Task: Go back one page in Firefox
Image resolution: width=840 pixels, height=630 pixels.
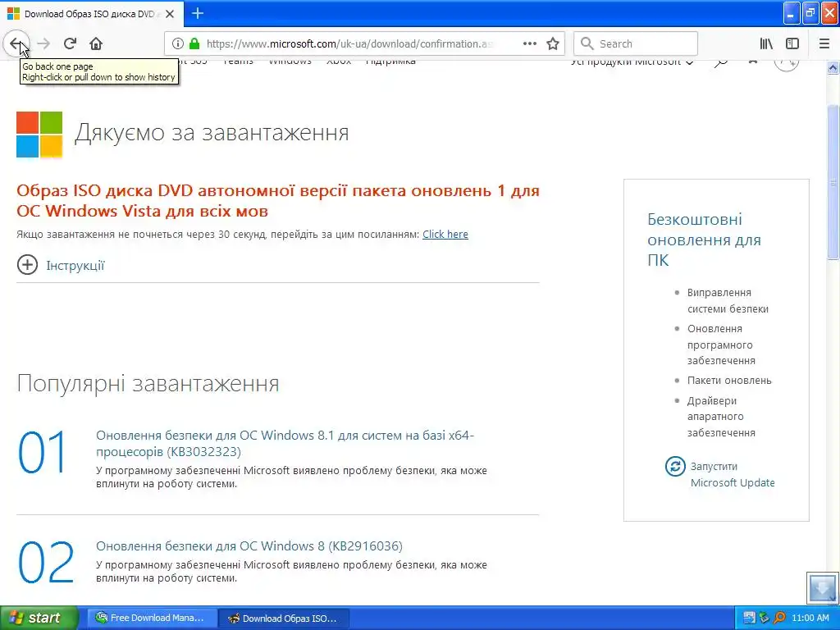Action: pos(16,43)
